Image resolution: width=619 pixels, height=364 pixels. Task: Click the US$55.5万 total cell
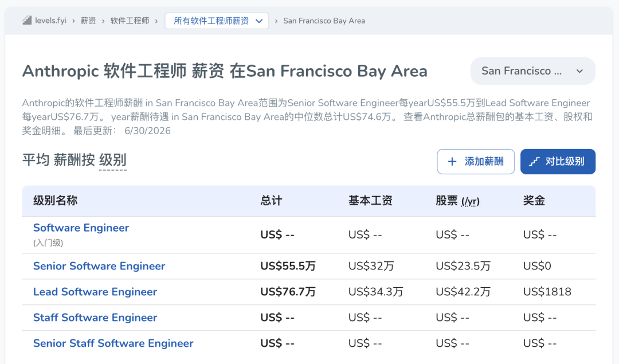tap(288, 266)
